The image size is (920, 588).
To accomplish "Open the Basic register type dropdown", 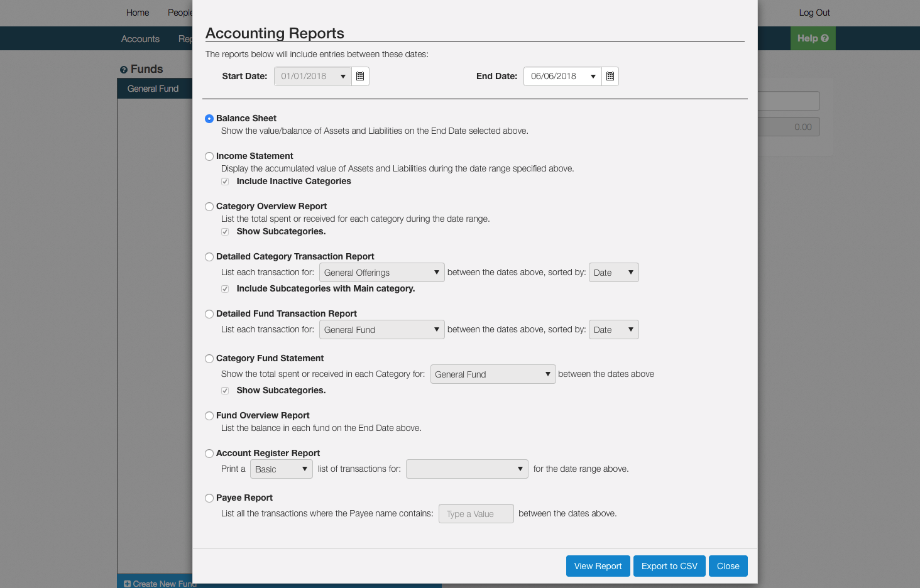I will (x=281, y=469).
